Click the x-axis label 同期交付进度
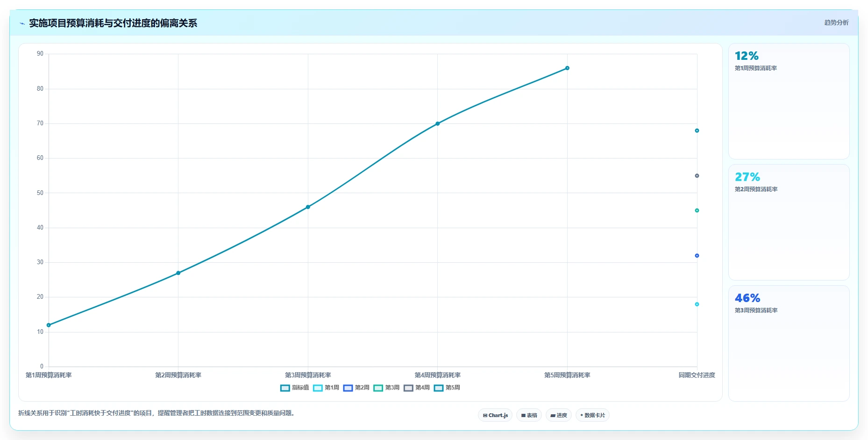 [x=697, y=375]
